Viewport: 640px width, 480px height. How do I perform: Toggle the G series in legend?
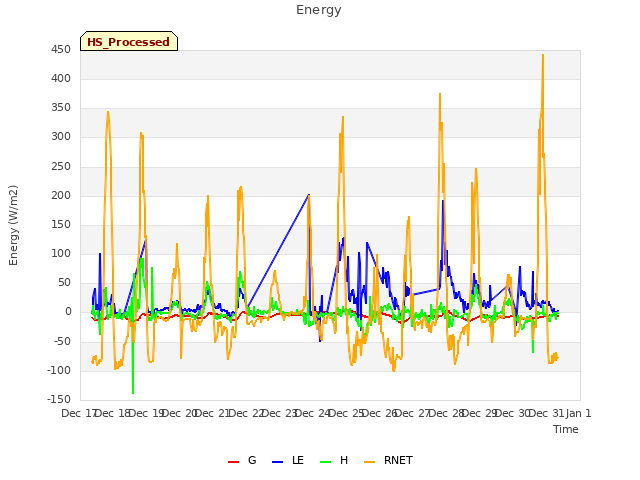[x=242, y=460]
